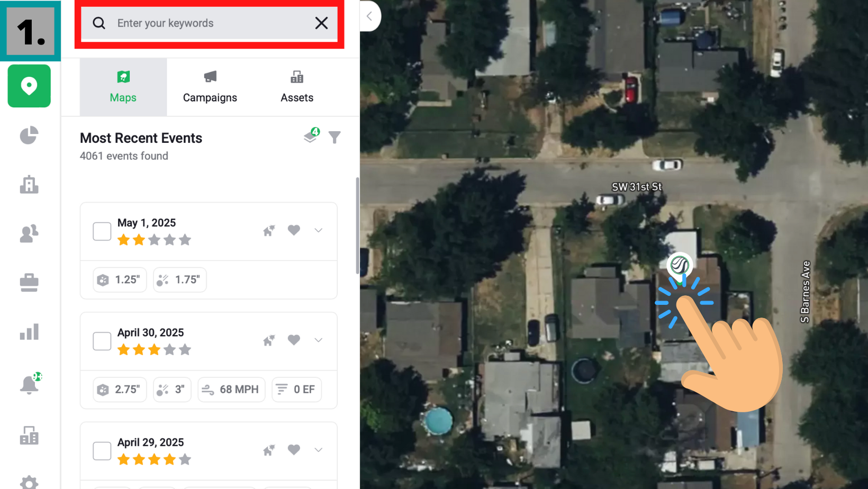Open the map pin sidebar icon
868x489 pixels.
29,86
